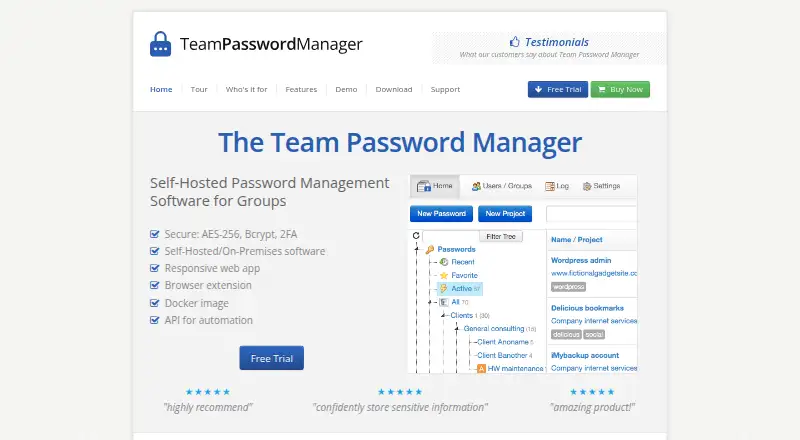This screenshot has height=440, width=800.
Task: Click the list icon beside All
Action: point(444,302)
